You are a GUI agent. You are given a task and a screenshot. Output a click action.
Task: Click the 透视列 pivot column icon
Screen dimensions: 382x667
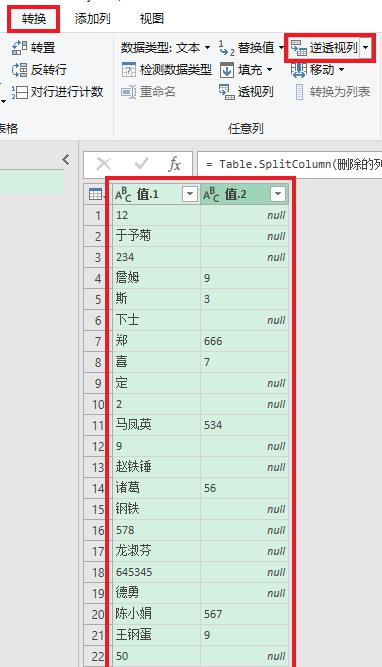click(x=227, y=91)
